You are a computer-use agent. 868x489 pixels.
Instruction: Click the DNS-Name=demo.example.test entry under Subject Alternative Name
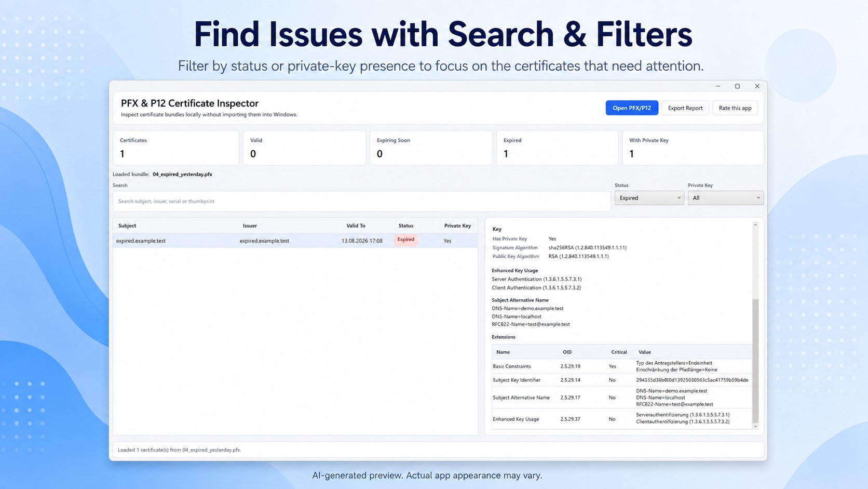(x=527, y=308)
